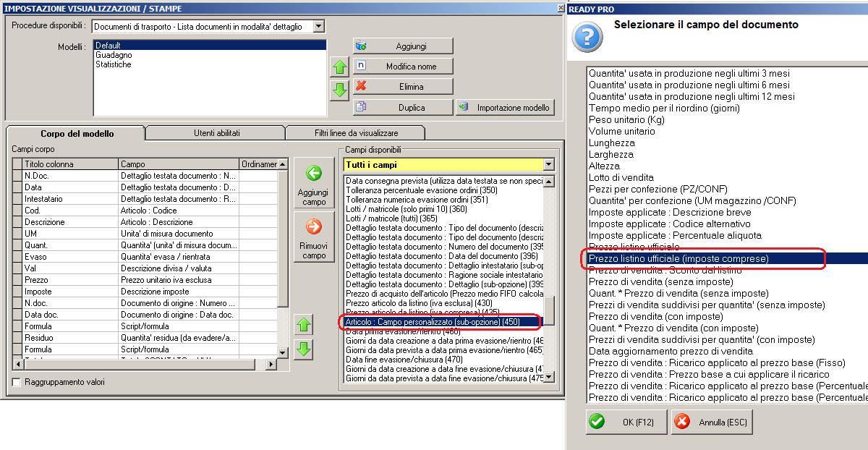
Task: Click the Rimuovi campo orange arrow button
Action: 314,239
